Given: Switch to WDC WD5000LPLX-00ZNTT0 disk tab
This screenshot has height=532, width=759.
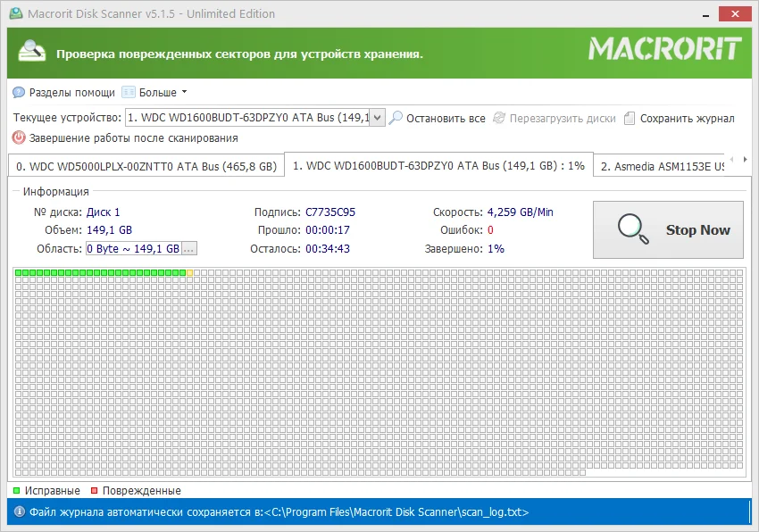Looking at the screenshot, I should click(x=146, y=167).
